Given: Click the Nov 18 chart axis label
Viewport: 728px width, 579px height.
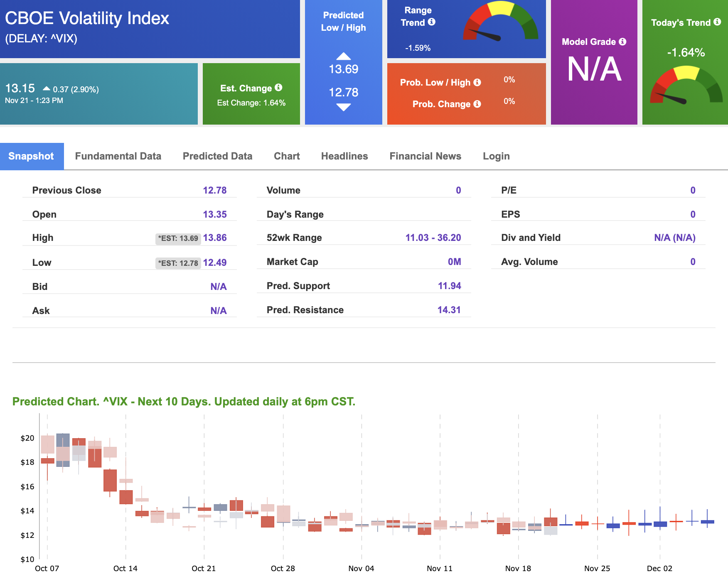Looking at the screenshot, I should pos(518,568).
